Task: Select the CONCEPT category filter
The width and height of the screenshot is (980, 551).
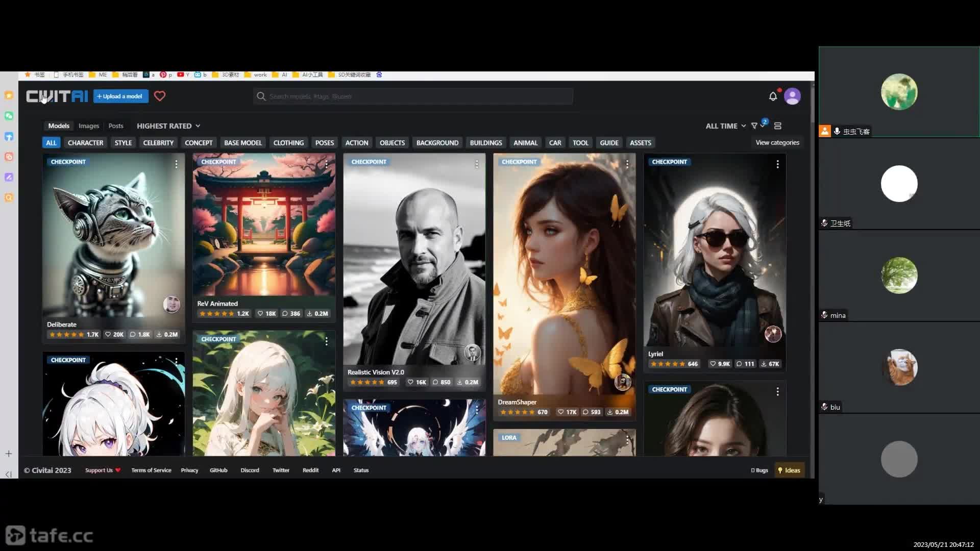Action: tap(199, 143)
